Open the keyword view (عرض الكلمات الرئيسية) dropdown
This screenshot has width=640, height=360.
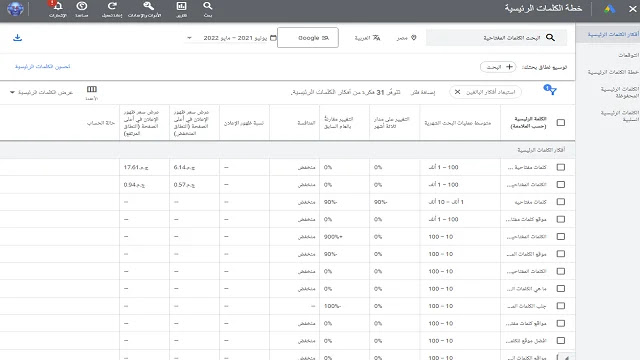[41, 92]
